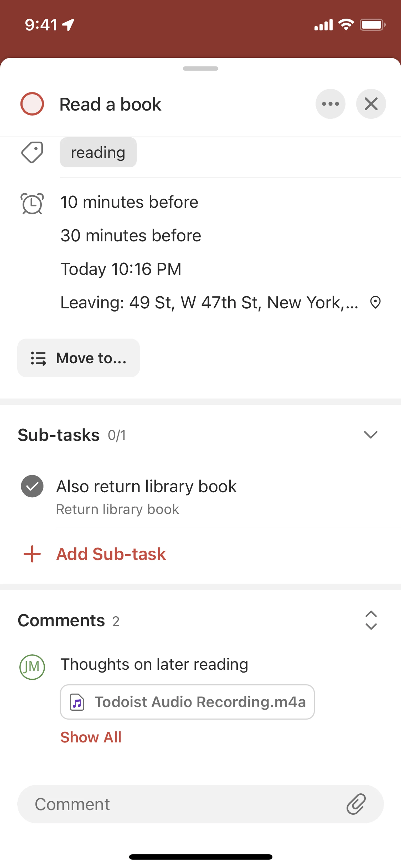Viewport: 401px width, 868px height.
Task: Close the task detail sheet
Action: click(x=371, y=104)
